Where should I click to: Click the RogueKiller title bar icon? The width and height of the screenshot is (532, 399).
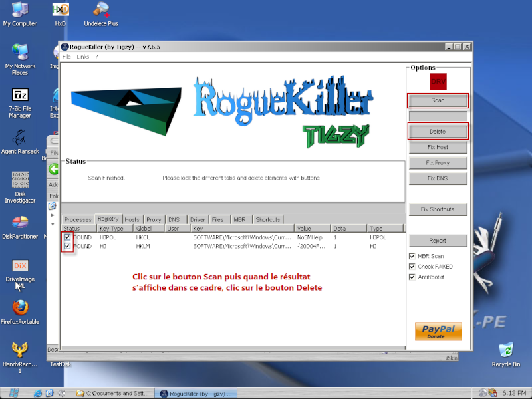click(x=65, y=47)
